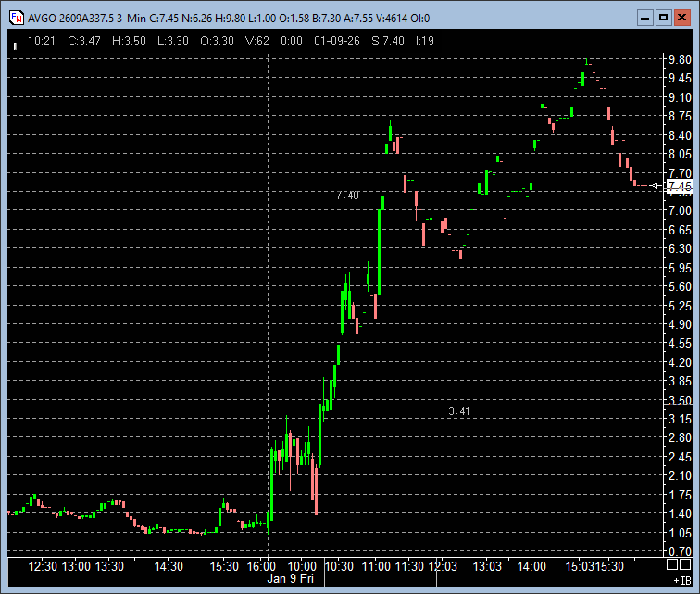This screenshot has width=700, height=594.
Task: Click the 3.41 annotation on the chart
Action: [x=459, y=411]
